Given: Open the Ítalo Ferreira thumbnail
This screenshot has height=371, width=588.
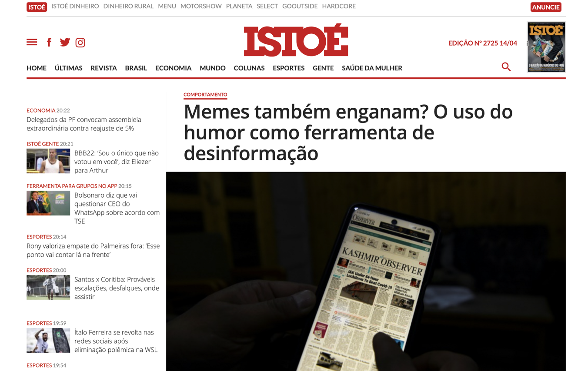Looking at the screenshot, I should 48,340.
